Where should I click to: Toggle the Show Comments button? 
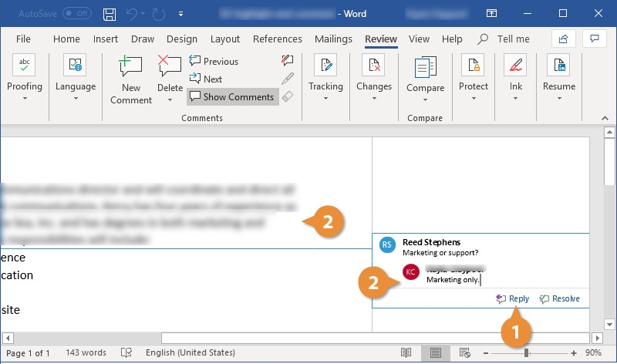(232, 97)
